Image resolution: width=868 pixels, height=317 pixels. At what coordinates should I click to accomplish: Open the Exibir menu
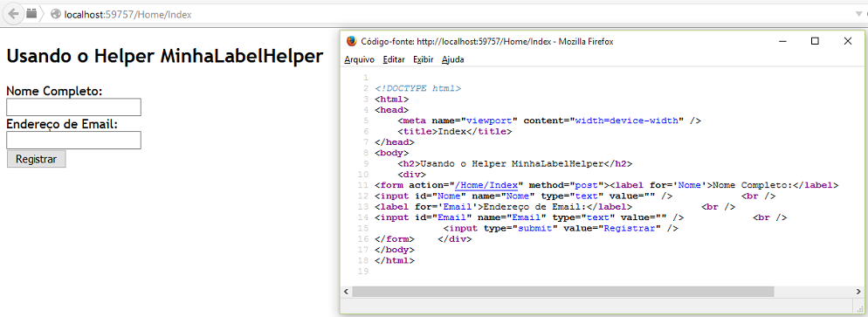tap(424, 59)
